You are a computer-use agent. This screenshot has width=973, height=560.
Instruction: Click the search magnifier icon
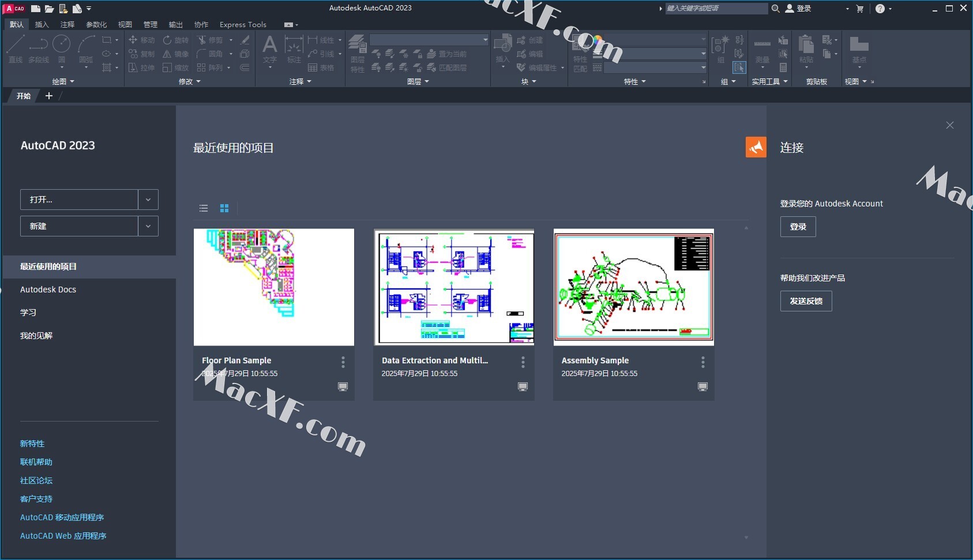coord(776,9)
